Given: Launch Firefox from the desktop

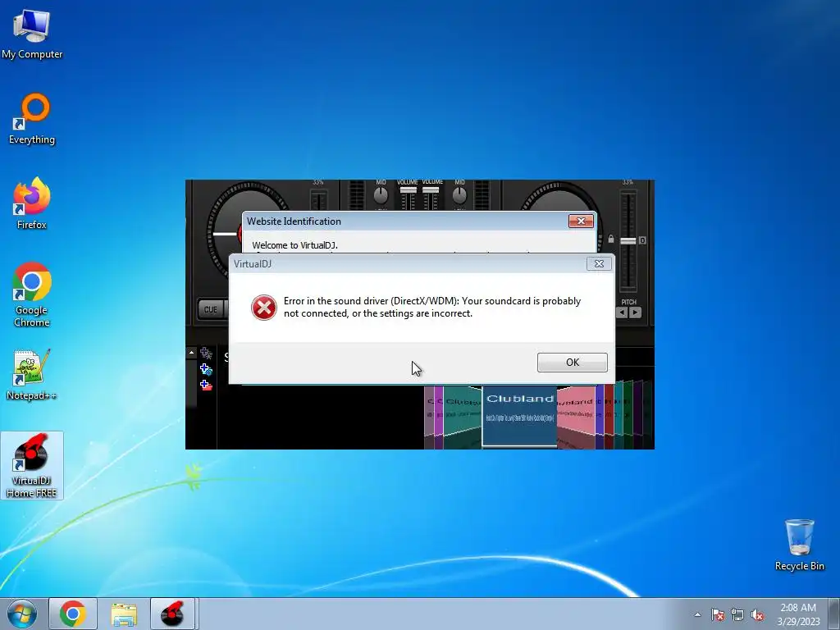Looking at the screenshot, I should pos(32,203).
